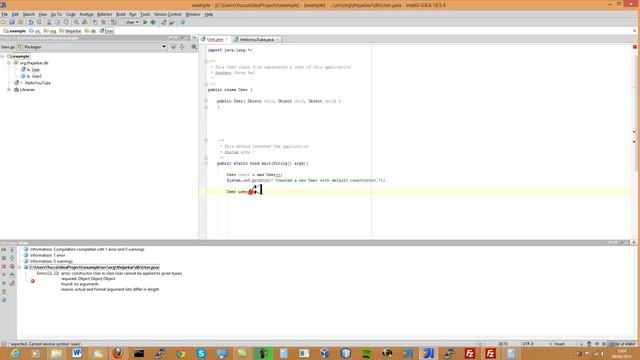Expand the Libraries tree node
This screenshot has height=360, width=640.
click(x=9, y=89)
